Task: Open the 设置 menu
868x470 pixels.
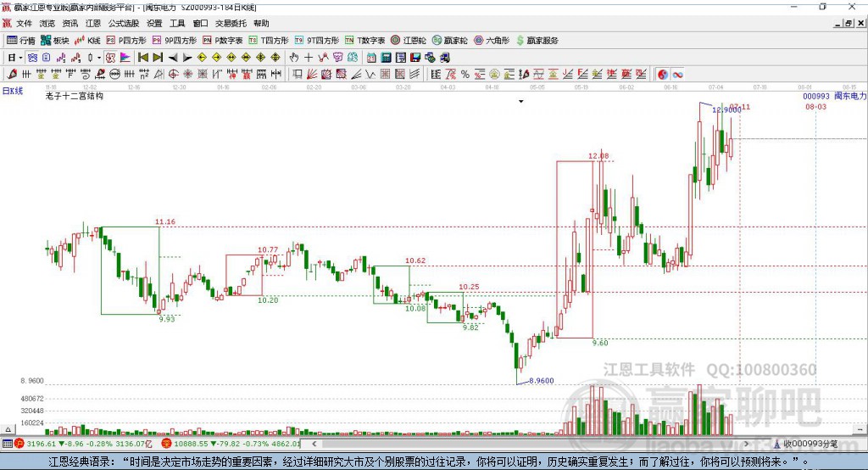Action: pyautogui.click(x=154, y=23)
